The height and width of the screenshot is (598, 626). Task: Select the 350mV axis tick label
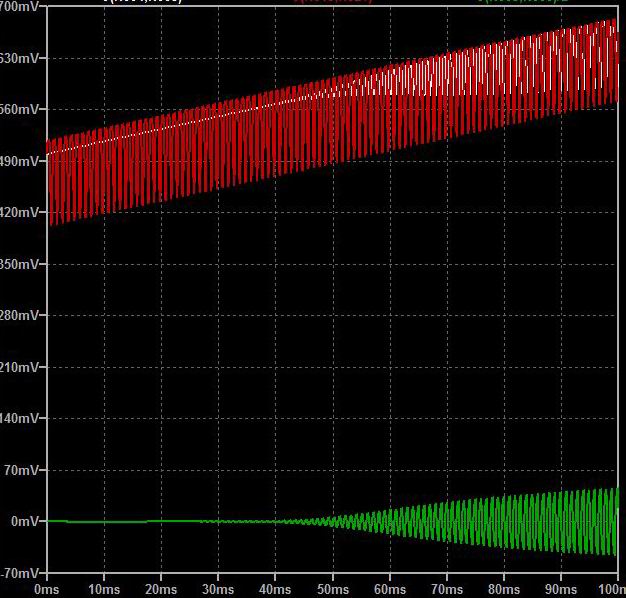coord(20,264)
